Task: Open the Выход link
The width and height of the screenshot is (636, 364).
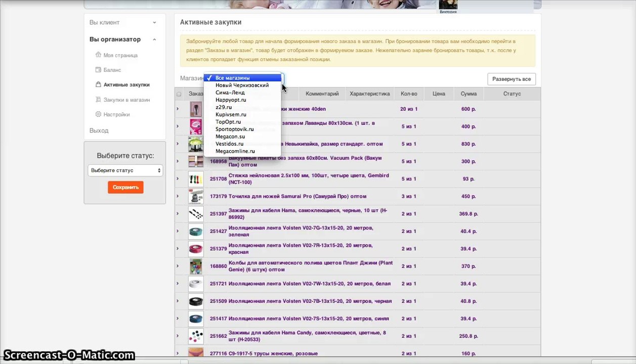Action: [x=99, y=130]
